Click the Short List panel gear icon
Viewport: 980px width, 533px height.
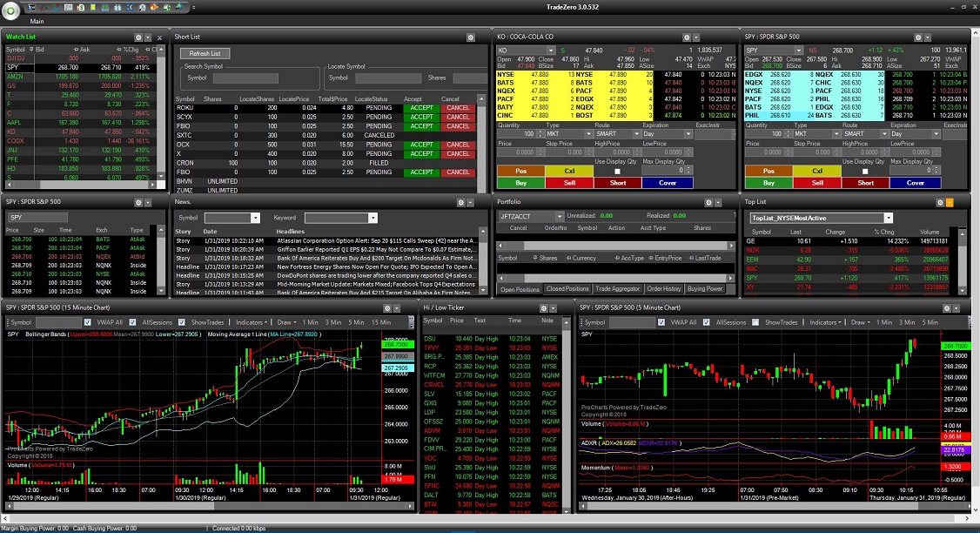click(x=471, y=37)
